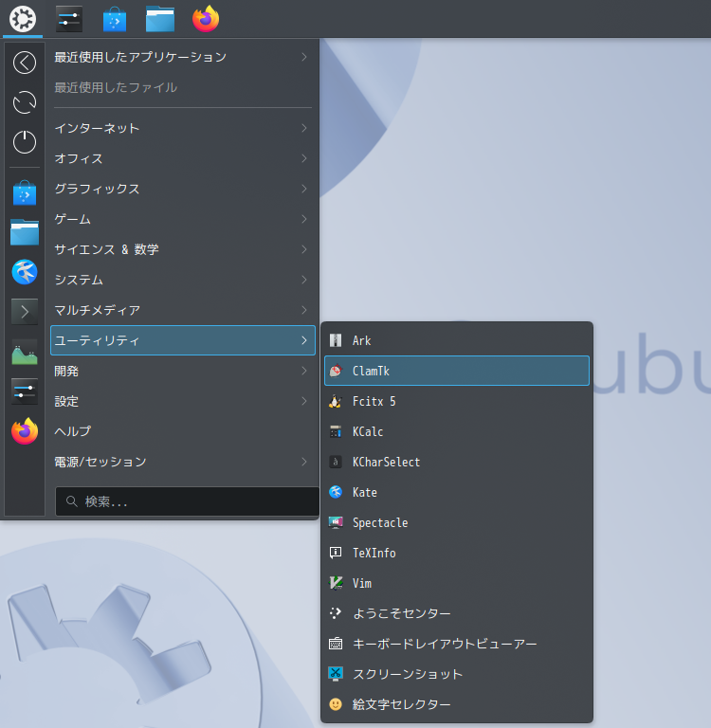711x728 pixels.
Task: Expand システム category arrow
Action: [x=304, y=280]
